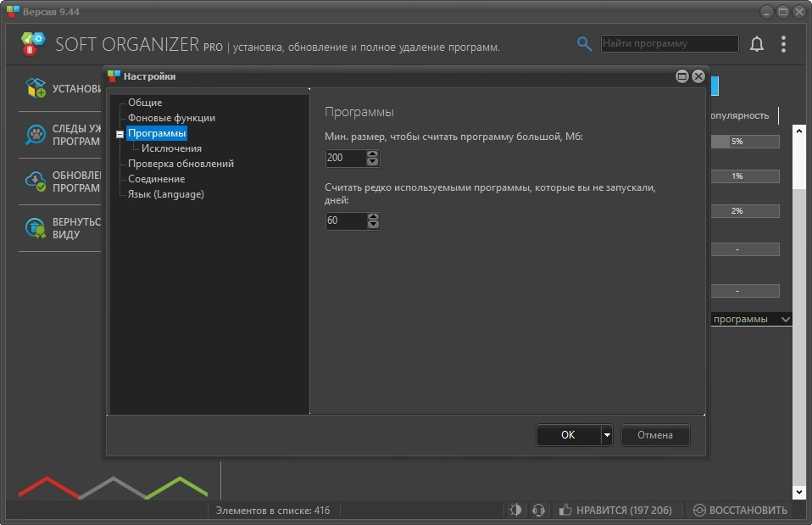Open Язык (Language) settings

[x=166, y=194]
